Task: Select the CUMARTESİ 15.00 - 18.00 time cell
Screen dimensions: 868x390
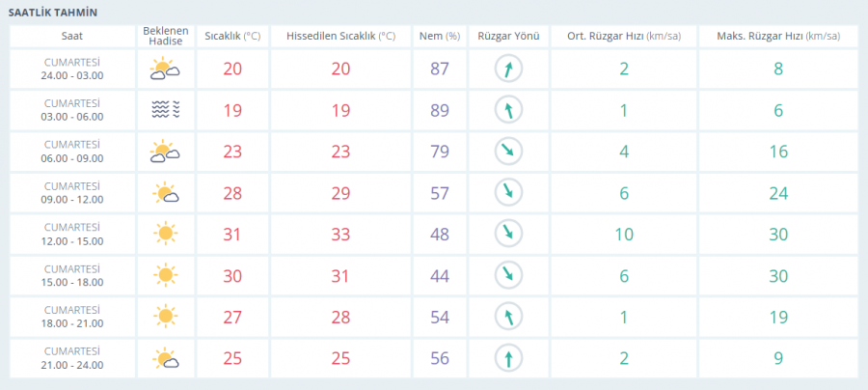Action: (x=72, y=275)
